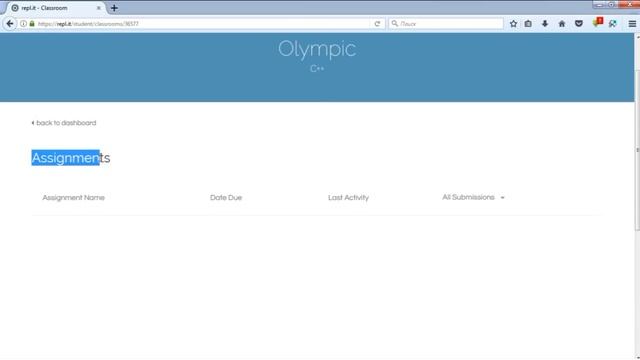Image resolution: width=640 pixels, height=360 pixels.
Task: Click the extension icon left of hamburger menu
Action: 613,24
